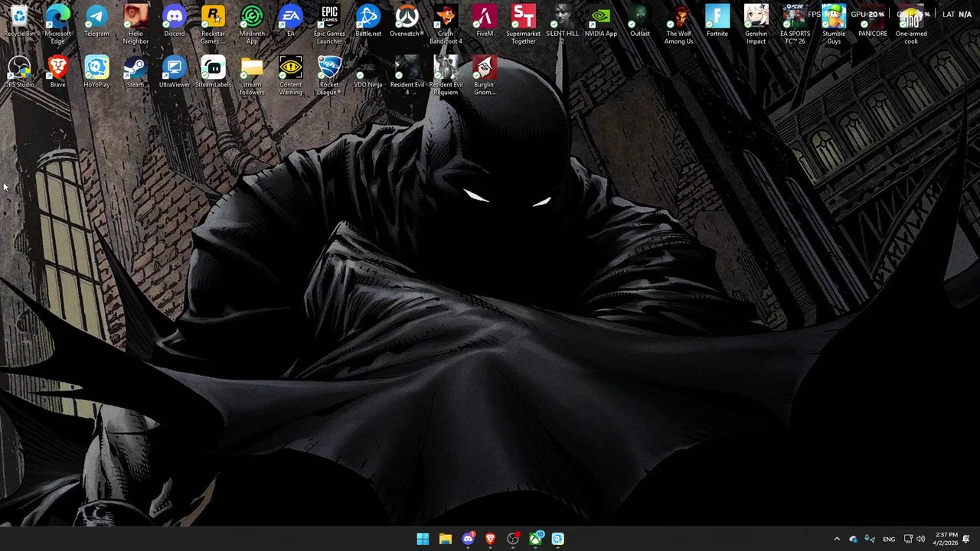
Task: Switch the ENG input language
Action: tap(889, 539)
